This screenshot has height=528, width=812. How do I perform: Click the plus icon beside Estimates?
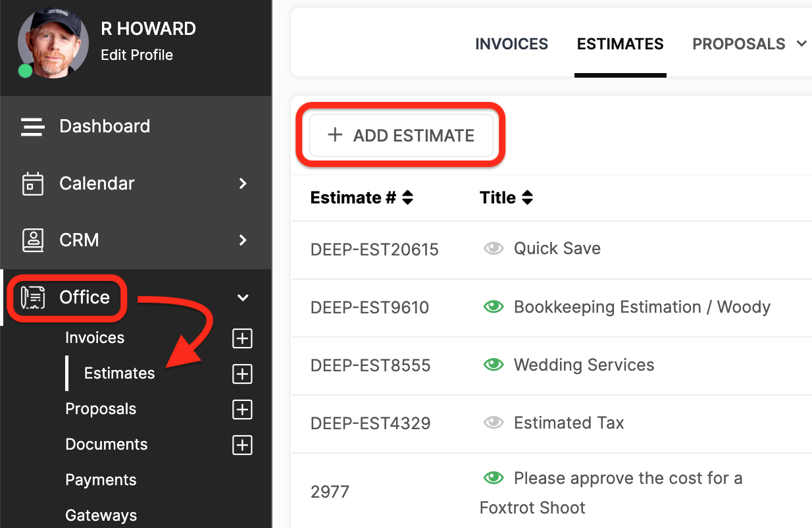click(243, 374)
